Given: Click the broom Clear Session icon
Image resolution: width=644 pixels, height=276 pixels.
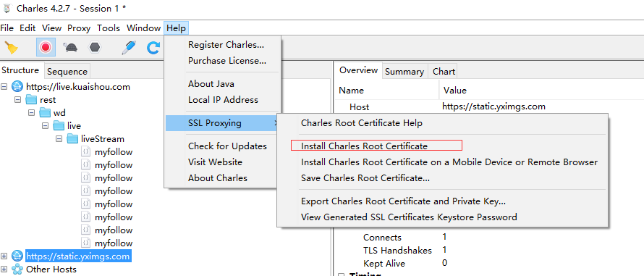Looking at the screenshot, I should pyautogui.click(x=11, y=48).
